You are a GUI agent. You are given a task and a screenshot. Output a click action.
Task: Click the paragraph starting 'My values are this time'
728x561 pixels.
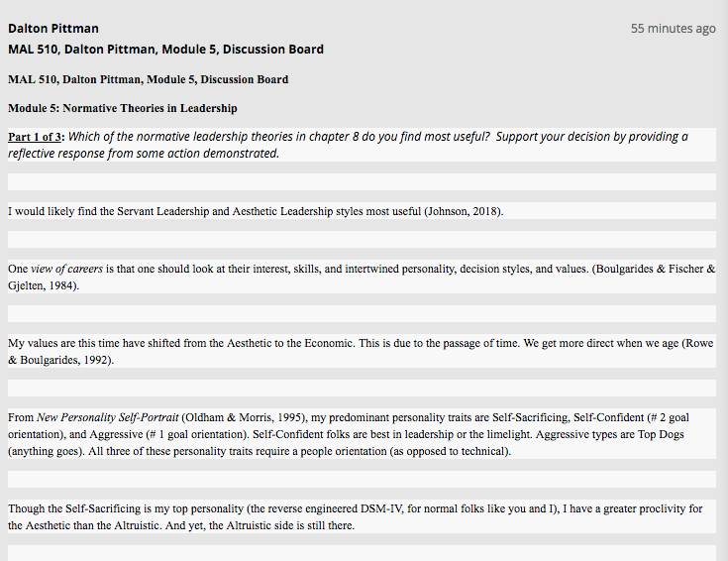click(x=361, y=352)
